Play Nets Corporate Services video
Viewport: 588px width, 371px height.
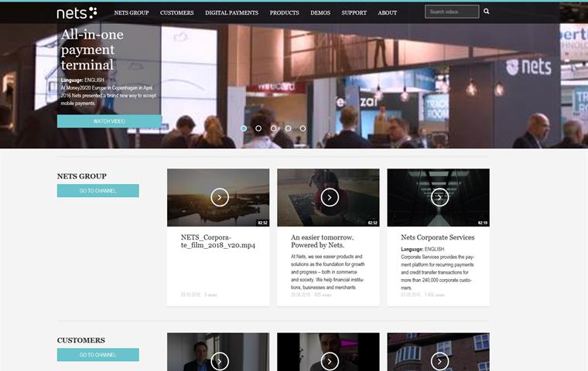click(439, 198)
